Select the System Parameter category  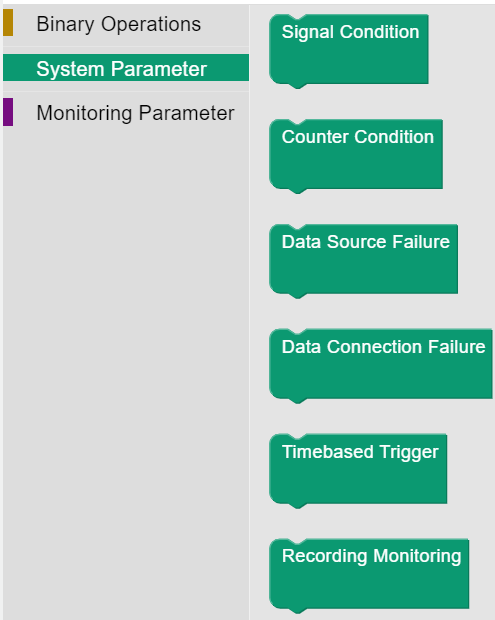(x=126, y=68)
